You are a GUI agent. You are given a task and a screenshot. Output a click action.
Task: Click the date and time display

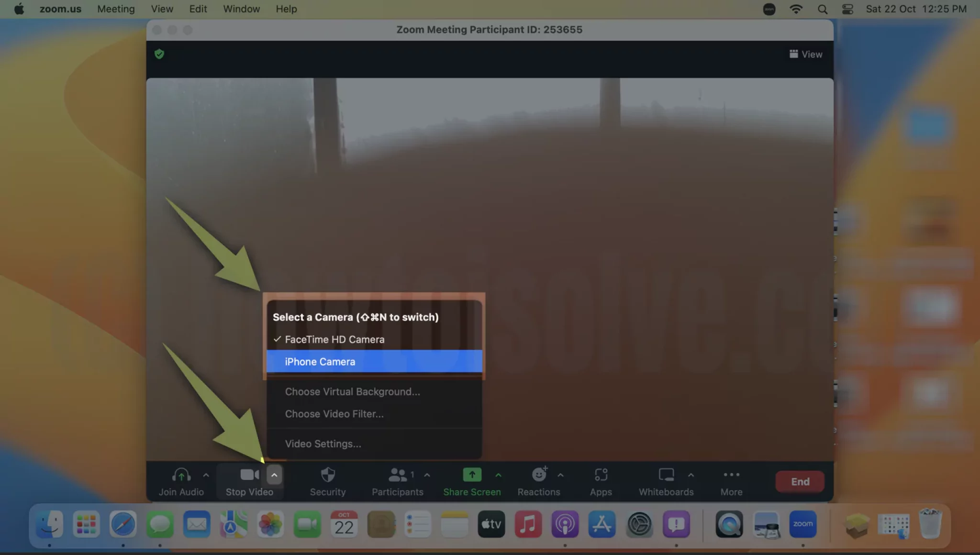click(916, 9)
